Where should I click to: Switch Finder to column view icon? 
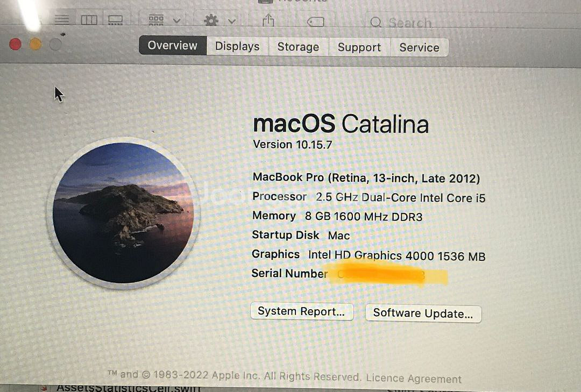tap(89, 20)
